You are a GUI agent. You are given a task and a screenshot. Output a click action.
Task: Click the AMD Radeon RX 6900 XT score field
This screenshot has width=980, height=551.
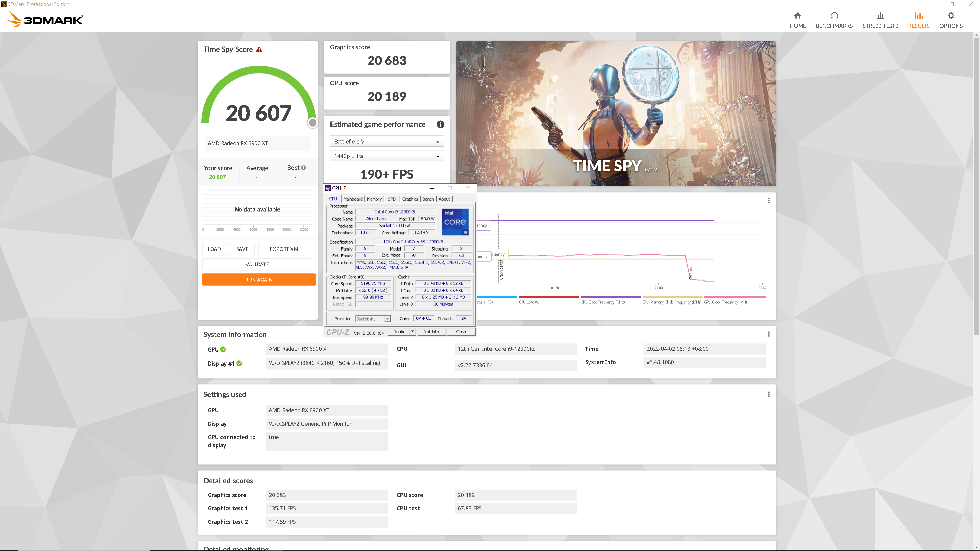tap(257, 143)
